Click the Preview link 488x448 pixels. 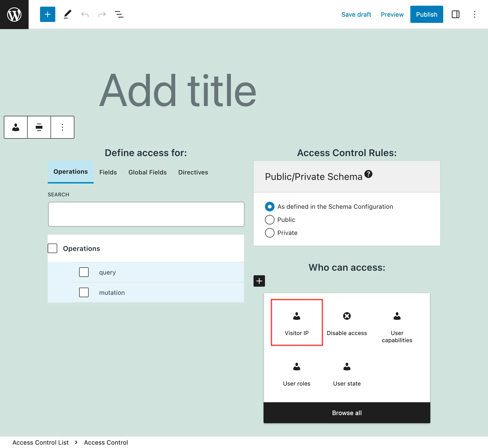(x=392, y=15)
